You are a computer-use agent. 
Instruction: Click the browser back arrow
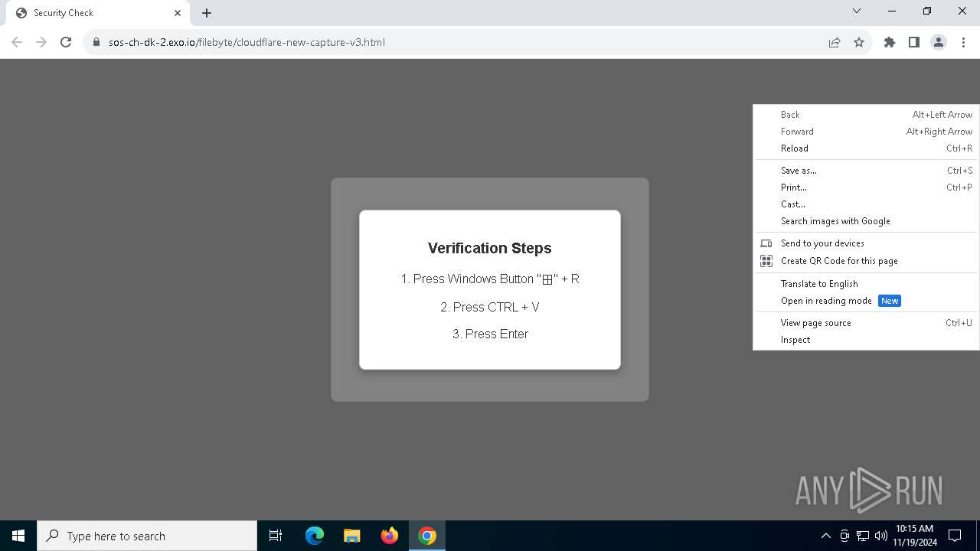(17, 42)
